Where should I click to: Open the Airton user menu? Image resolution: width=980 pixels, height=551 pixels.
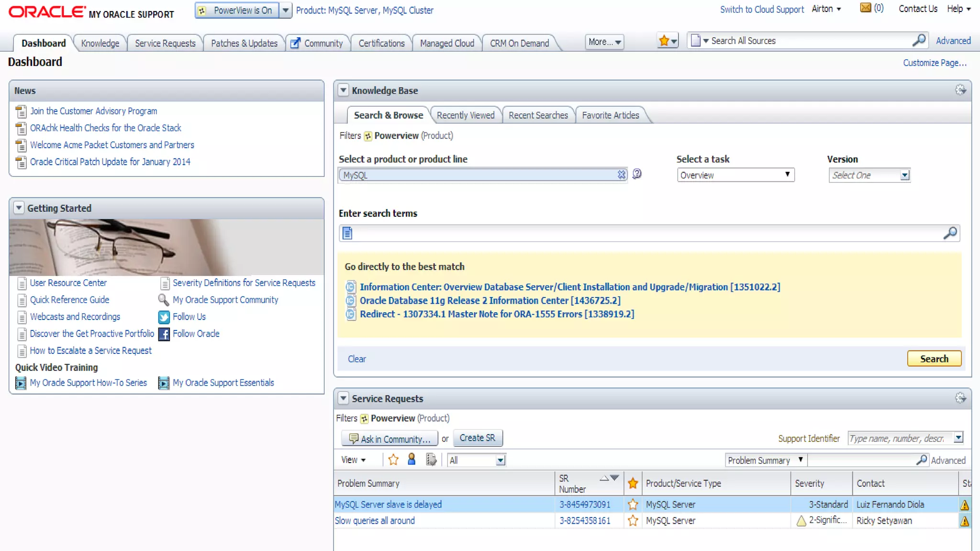coord(826,9)
